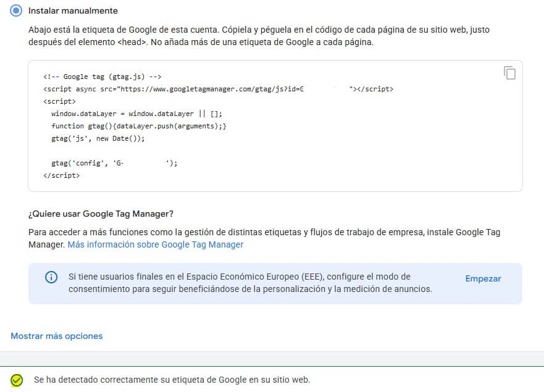The width and height of the screenshot is (544, 392).
Task: Expand "Mostrar más opciones"
Action: 57,336
